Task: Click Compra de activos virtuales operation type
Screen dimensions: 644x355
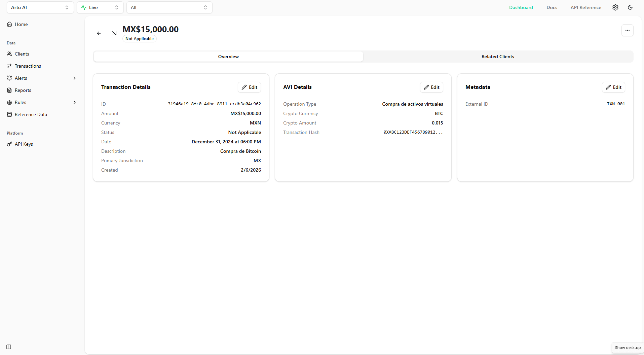Action: click(413, 104)
